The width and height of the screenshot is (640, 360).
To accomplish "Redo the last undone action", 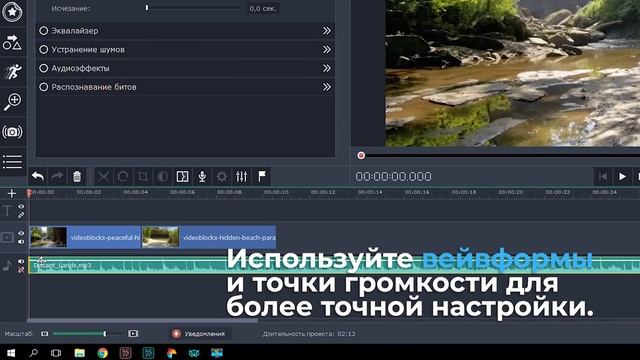I will pyautogui.click(x=57, y=176).
